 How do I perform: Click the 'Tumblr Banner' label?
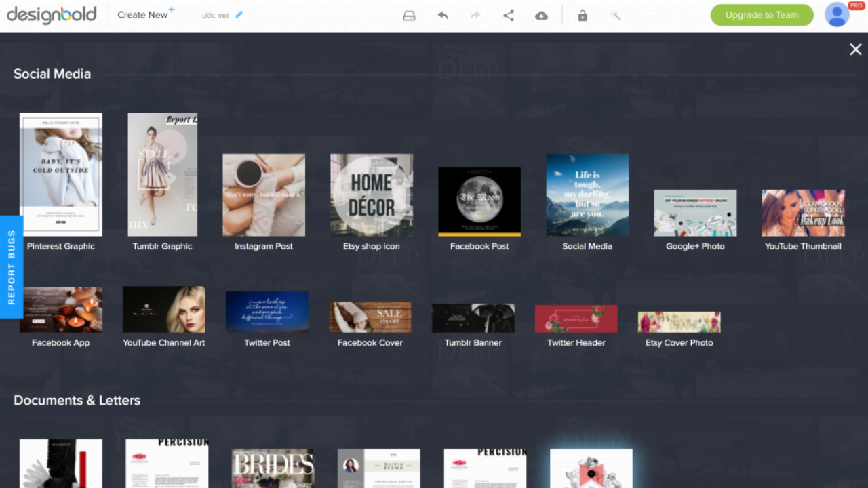tap(473, 342)
